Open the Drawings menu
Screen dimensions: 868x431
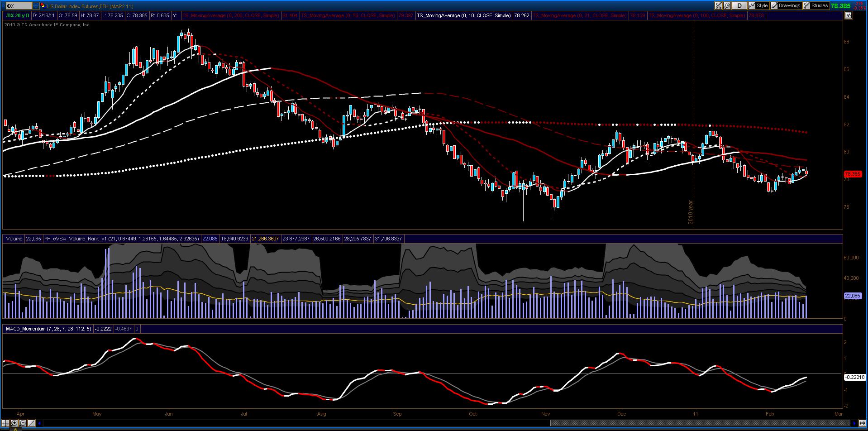(786, 6)
